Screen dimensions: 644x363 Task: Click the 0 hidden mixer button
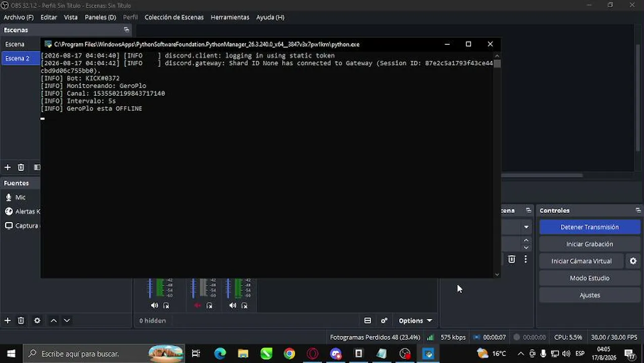coord(152,321)
